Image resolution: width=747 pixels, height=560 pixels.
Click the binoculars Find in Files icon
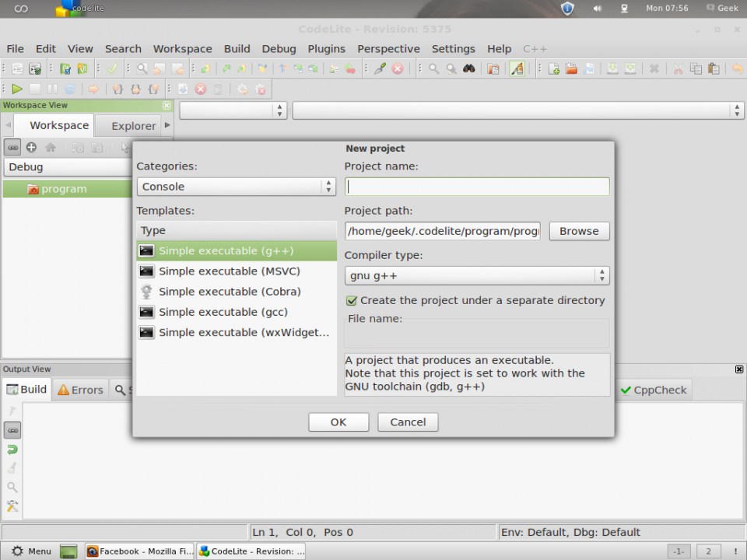(468, 68)
